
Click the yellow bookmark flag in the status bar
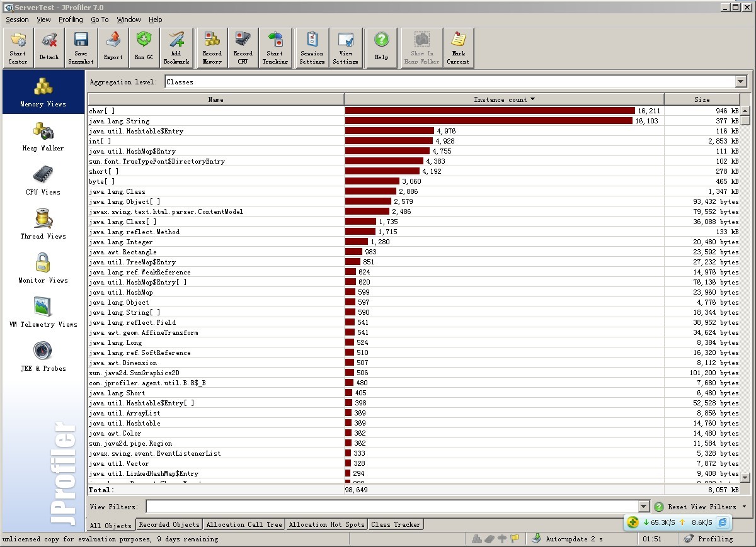pos(515,539)
